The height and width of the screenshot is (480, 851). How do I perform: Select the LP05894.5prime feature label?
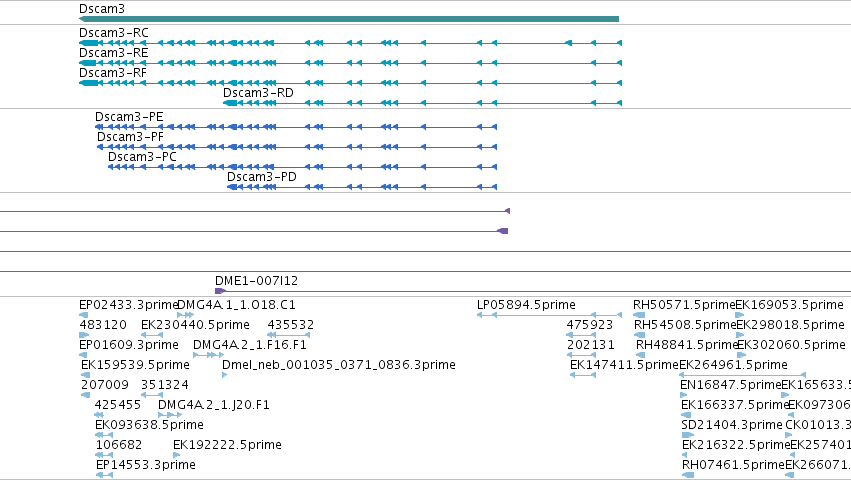[526, 305]
